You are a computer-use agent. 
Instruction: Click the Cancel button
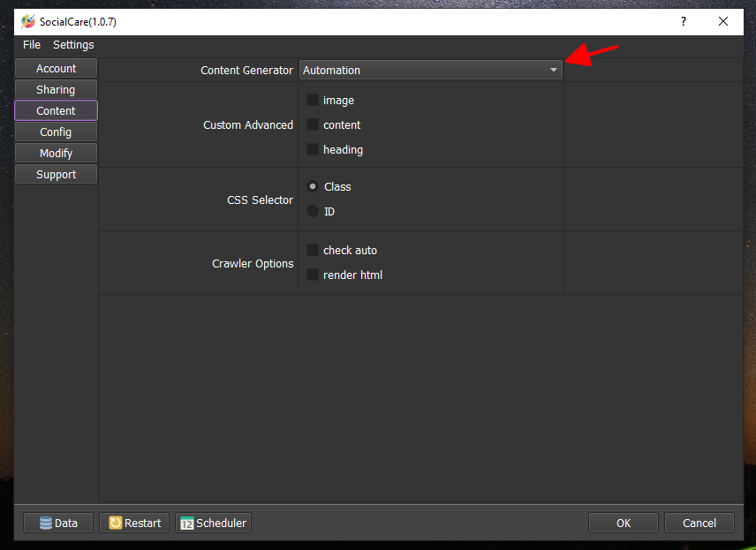[x=699, y=523]
